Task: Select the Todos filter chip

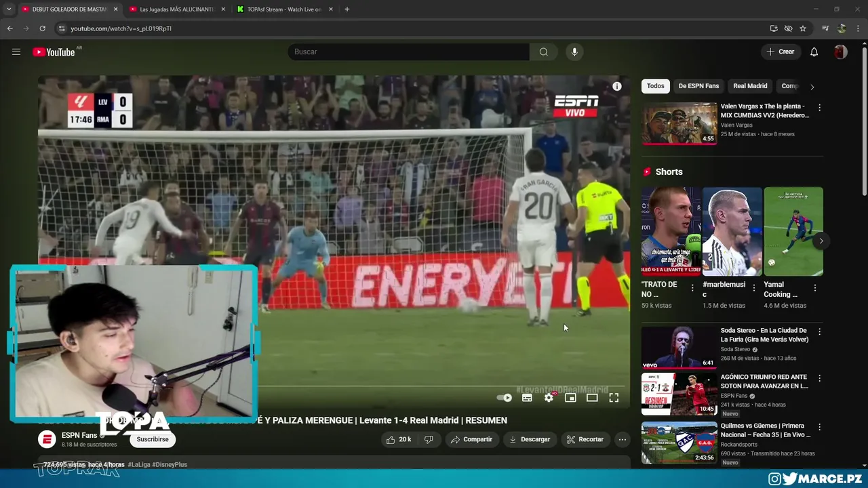Action: [x=655, y=86]
